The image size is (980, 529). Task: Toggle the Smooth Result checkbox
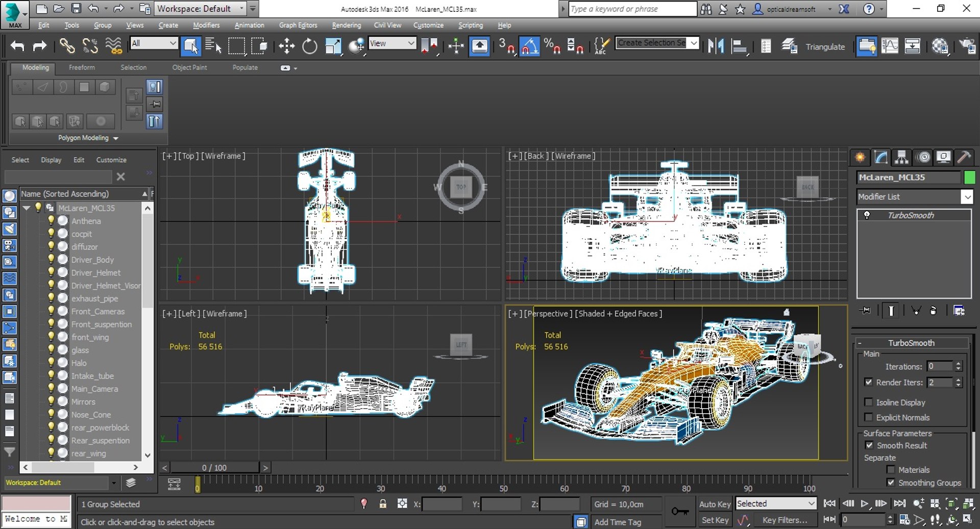869,445
